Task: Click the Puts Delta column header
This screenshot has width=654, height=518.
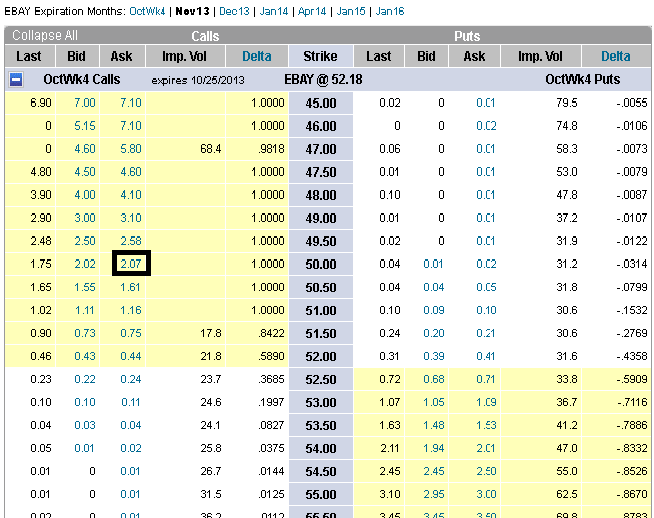Action: pyautogui.click(x=616, y=56)
